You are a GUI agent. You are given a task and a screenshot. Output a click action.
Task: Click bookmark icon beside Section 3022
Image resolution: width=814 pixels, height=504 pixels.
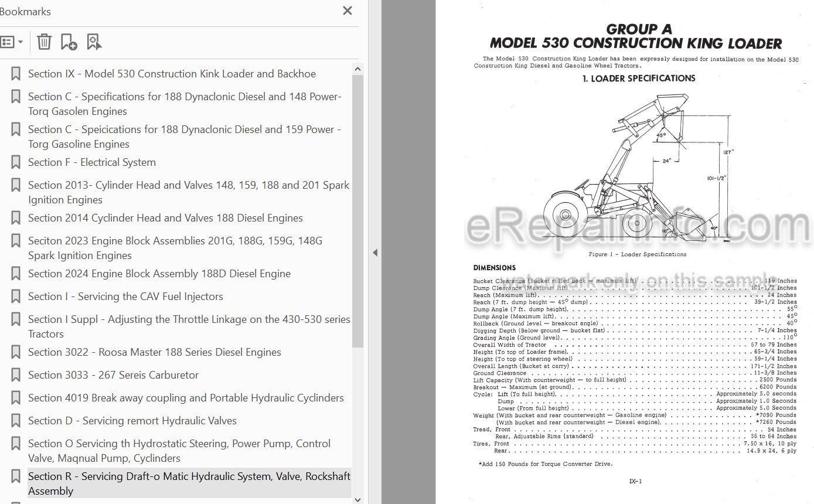point(16,352)
